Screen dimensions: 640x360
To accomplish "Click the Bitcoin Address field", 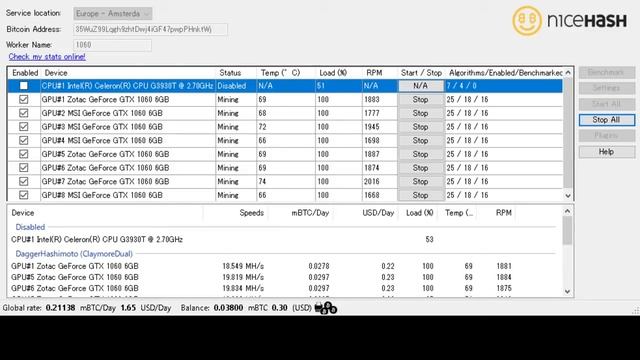I will (150, 29).
